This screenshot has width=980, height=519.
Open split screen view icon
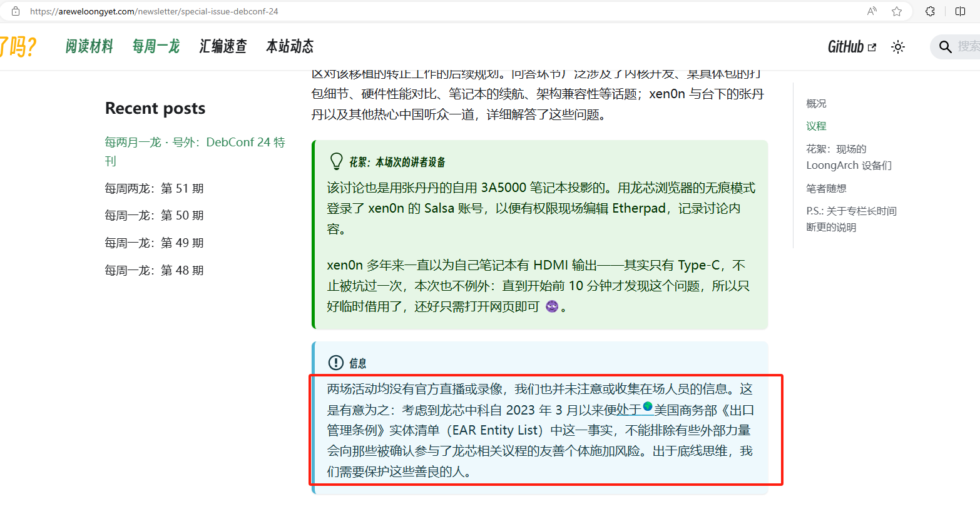pyautogui.click(x=961, y=11)
